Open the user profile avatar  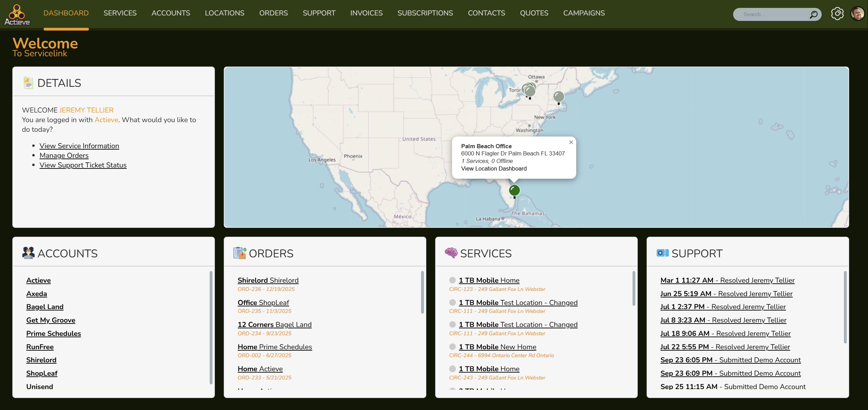pos(857,14)
